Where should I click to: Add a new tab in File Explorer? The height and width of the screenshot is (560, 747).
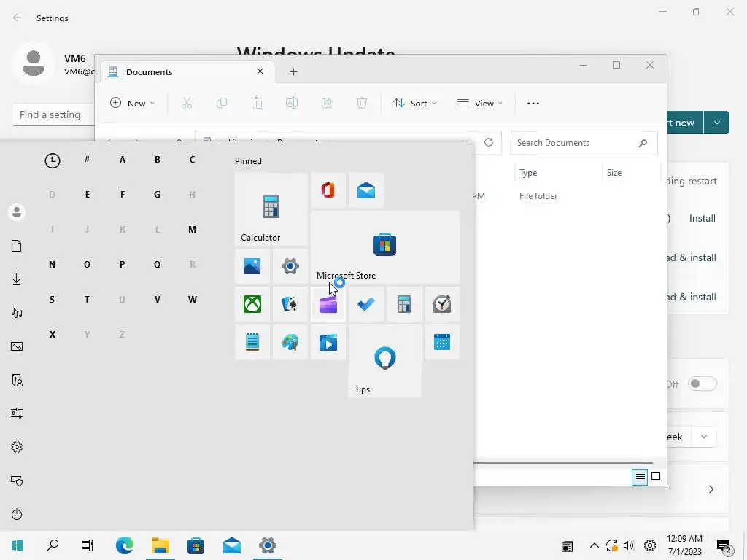(293, 72)
